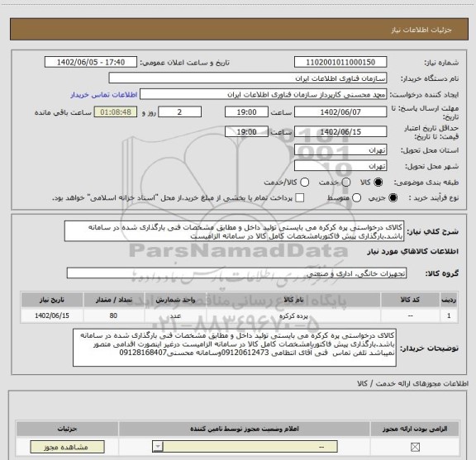
Task: Click the row number cell 1
Action: click(449, 315)
